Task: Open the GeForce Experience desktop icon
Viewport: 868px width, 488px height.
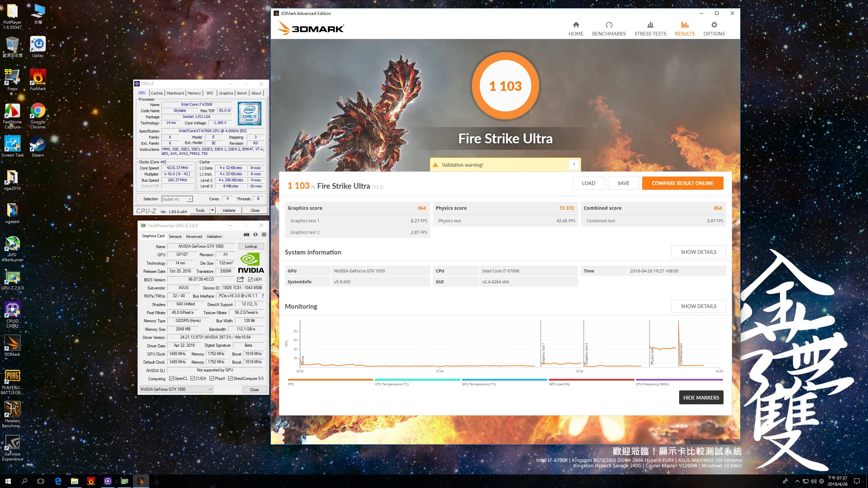Action: [13, 448]
